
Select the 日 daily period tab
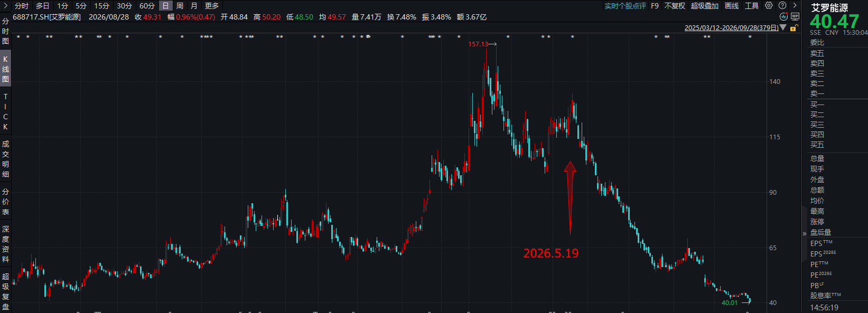click(166, 6)
